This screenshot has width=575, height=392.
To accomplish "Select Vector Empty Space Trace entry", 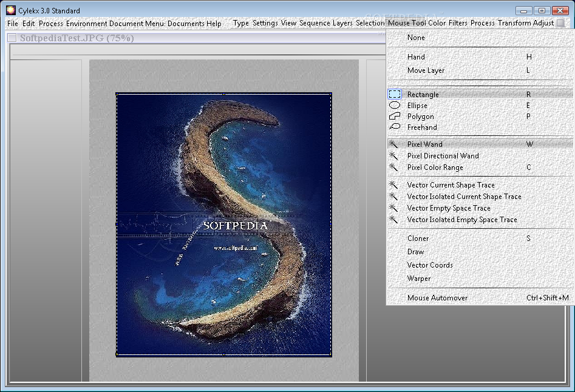I will [480, 208].
